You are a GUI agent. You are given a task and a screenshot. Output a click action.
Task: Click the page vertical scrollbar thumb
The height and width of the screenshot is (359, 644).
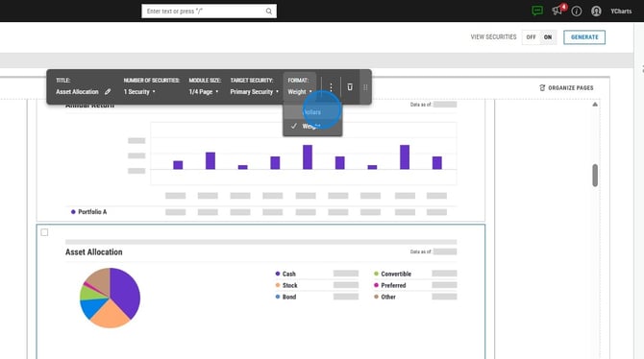(x=595, y=176)
